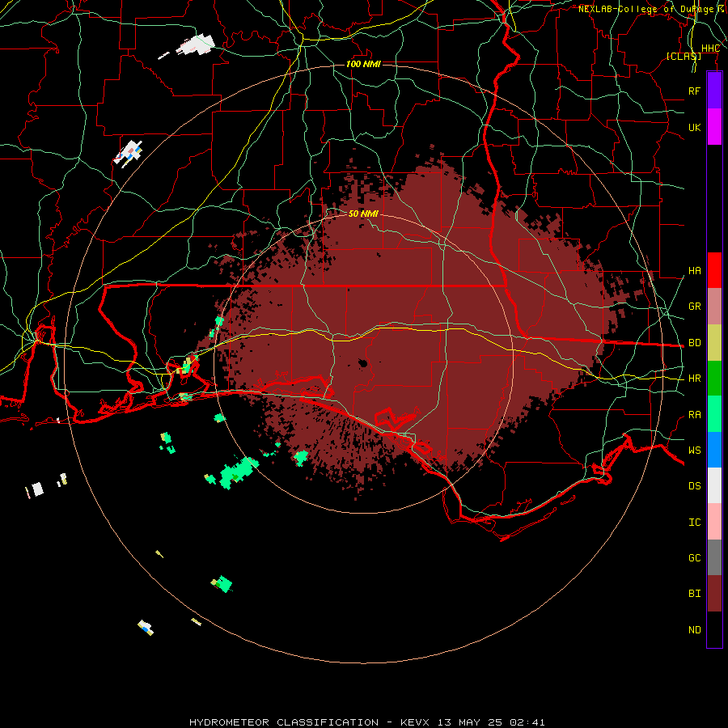728x728 pixels.
Task: Click the RF purple legend swatch
Action: coord(714,91)
